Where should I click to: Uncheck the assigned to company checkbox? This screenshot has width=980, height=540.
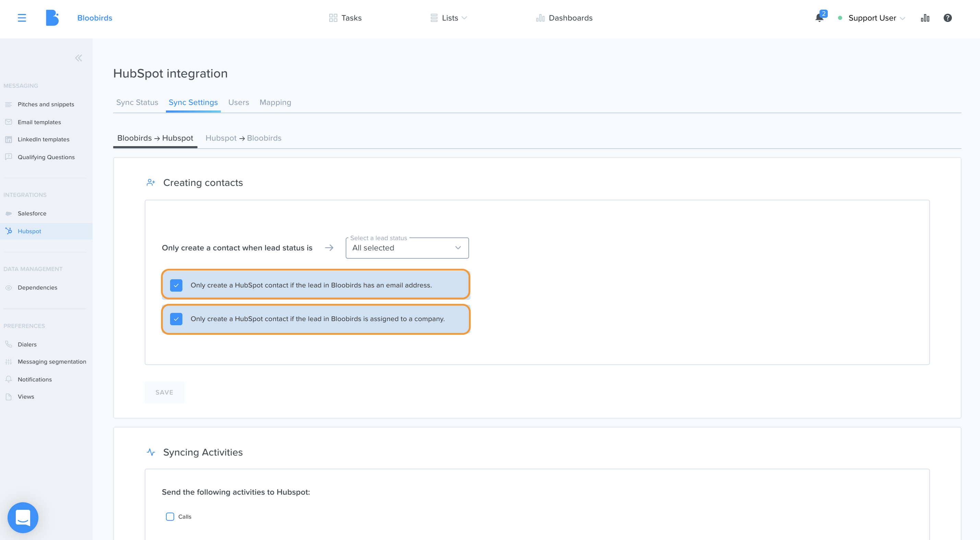[176, 319]
